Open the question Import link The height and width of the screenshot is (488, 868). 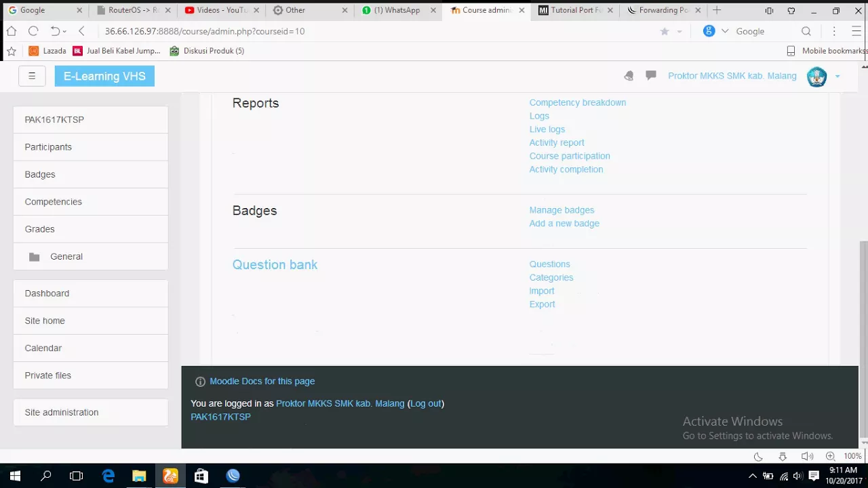coord(542,291)
